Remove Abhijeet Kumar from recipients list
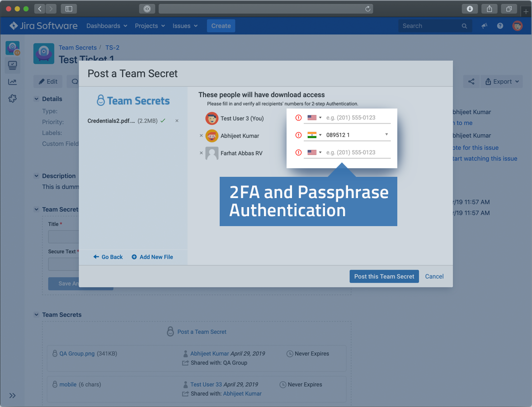Image resolution: width=532 pixels, height=407 pixels. (x=201, y=136)
